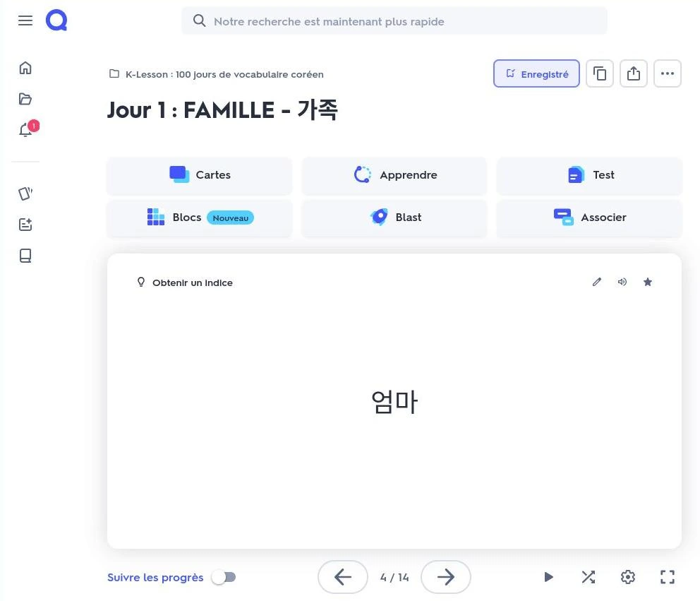Viewport: 700px width, 601px height.
Task: Shuffle the flashcards
Action: 589,577
